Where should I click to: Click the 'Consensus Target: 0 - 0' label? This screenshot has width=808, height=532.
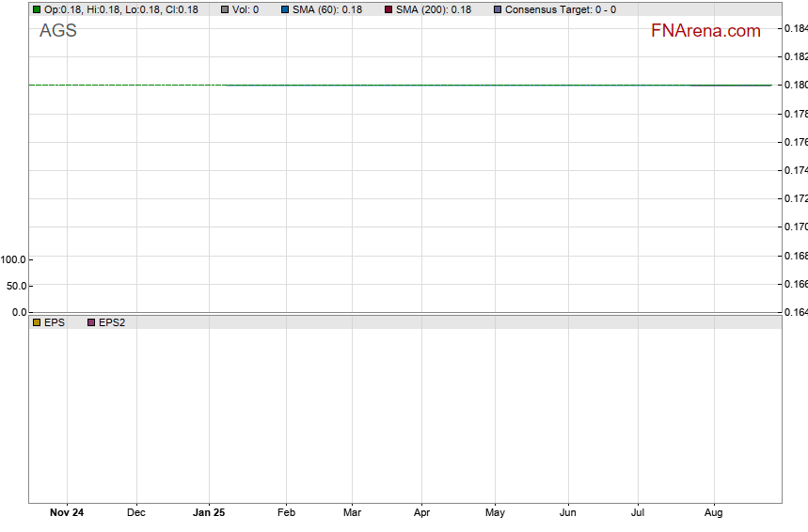(561, 9)
